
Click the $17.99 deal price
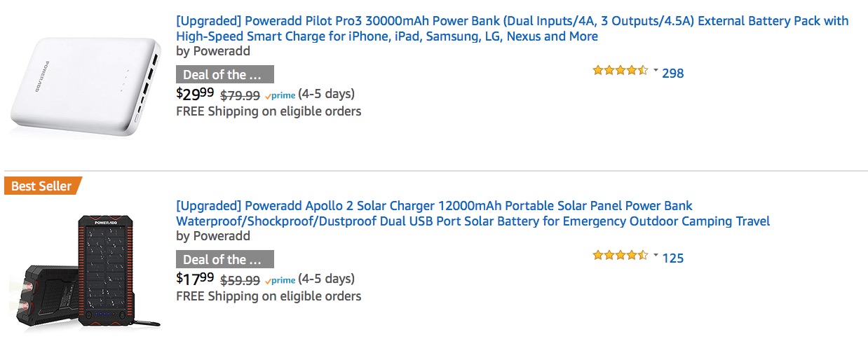196,279
